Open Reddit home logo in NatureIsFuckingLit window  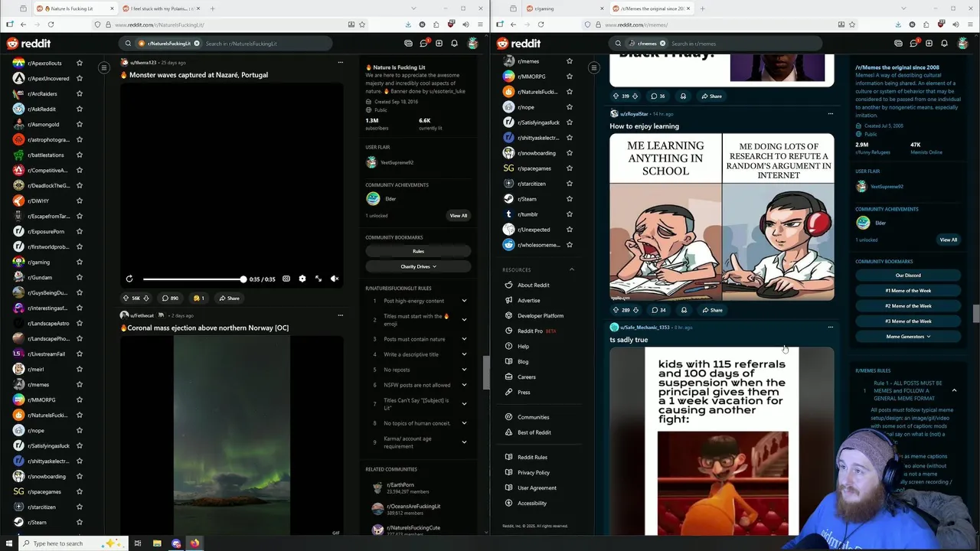tap(28, 44)
